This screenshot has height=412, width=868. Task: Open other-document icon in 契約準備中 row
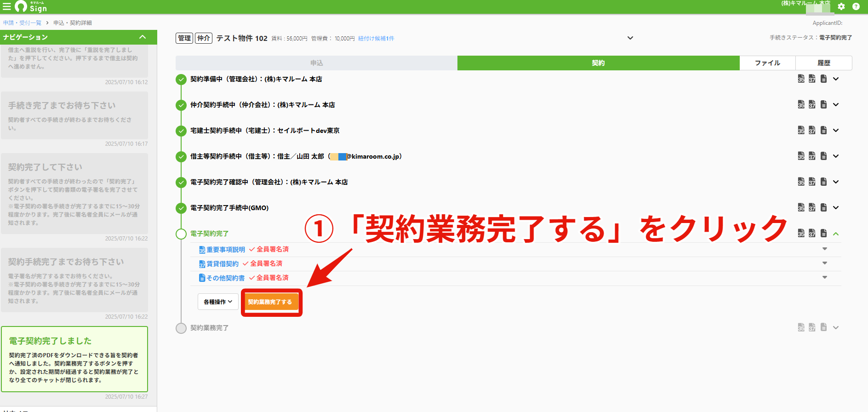click(x=824, y=79)
